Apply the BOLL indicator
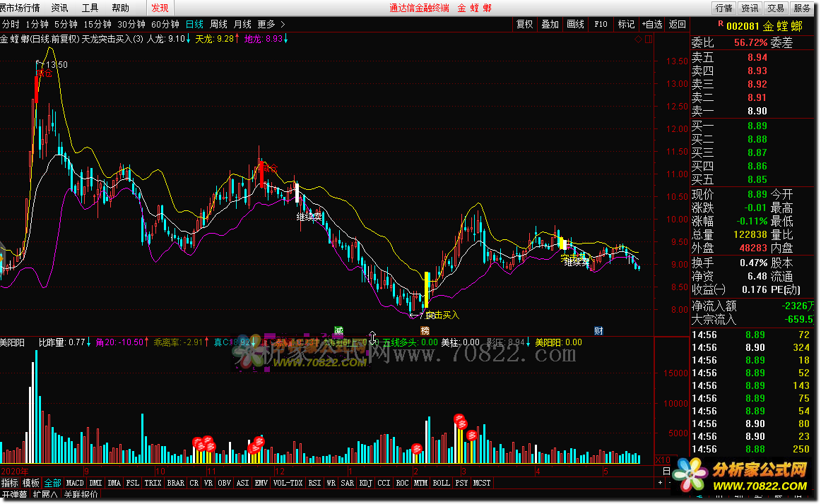The image size is (821, 504). click(x=441, y=483)
